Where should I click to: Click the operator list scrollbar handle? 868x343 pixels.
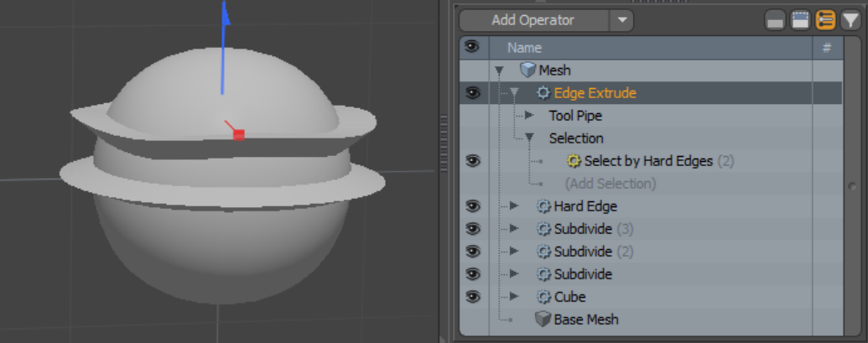pyautogui.click(x=853, y=186)
